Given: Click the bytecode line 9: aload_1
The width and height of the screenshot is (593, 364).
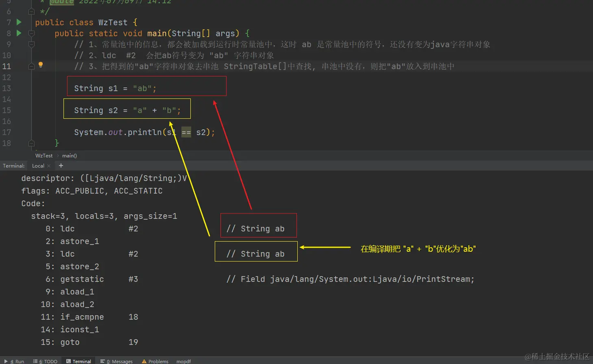Looking at the screenshot, I should [70, 292].
